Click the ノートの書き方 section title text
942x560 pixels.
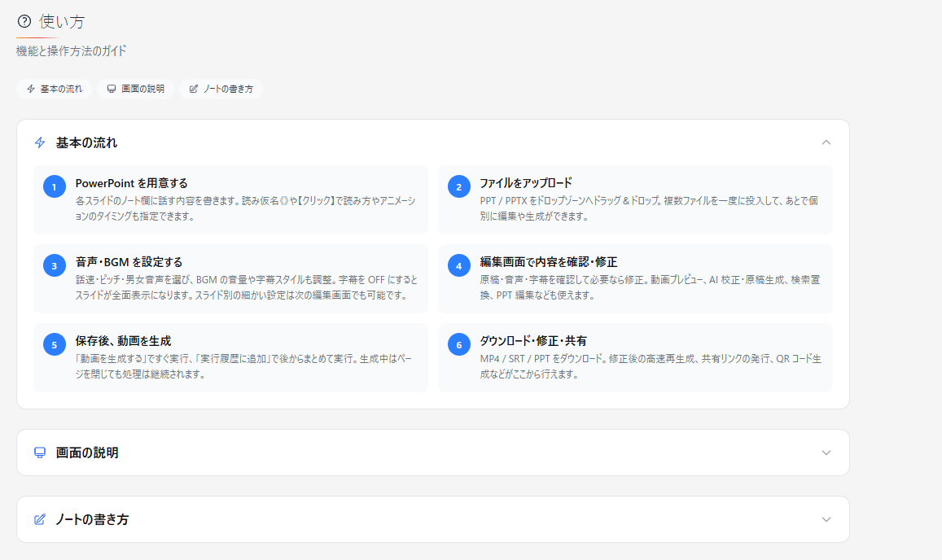tap(92, 519)
